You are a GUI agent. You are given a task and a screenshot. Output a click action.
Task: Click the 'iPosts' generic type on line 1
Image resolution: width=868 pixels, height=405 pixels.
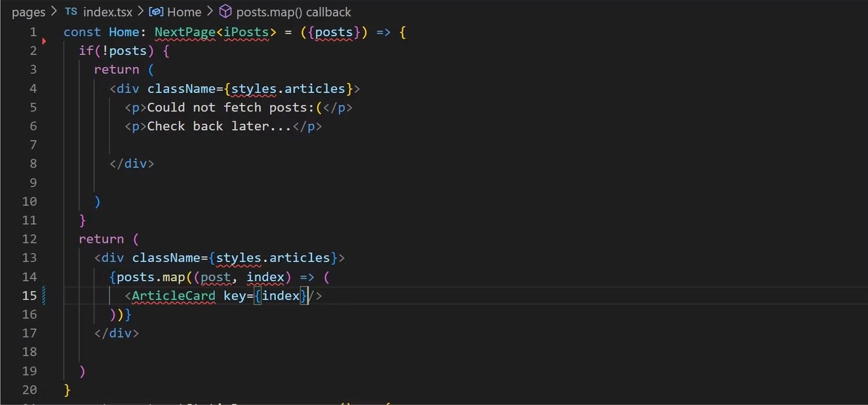click(x=246, y=32)
